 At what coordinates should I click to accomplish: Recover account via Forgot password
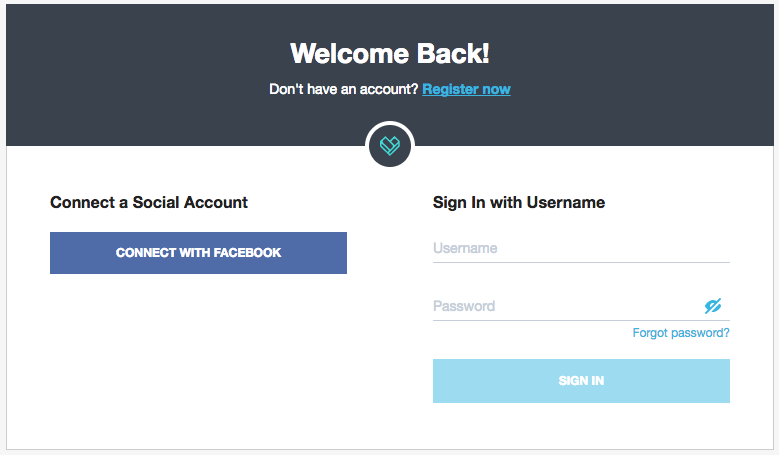point(680,333)
